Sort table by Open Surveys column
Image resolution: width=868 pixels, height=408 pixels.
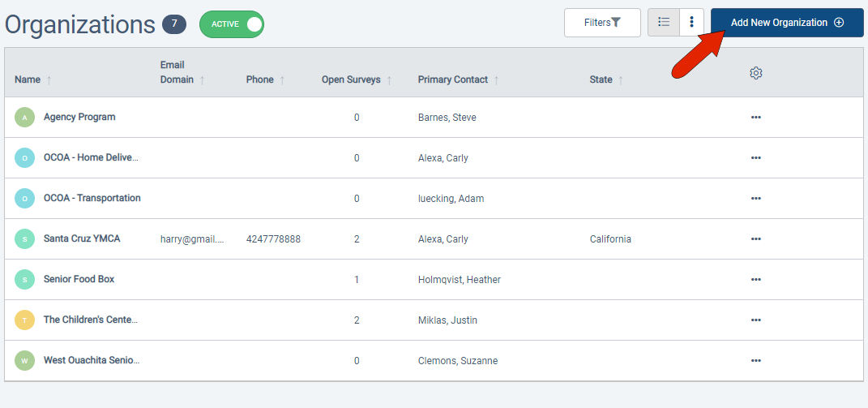351,79
